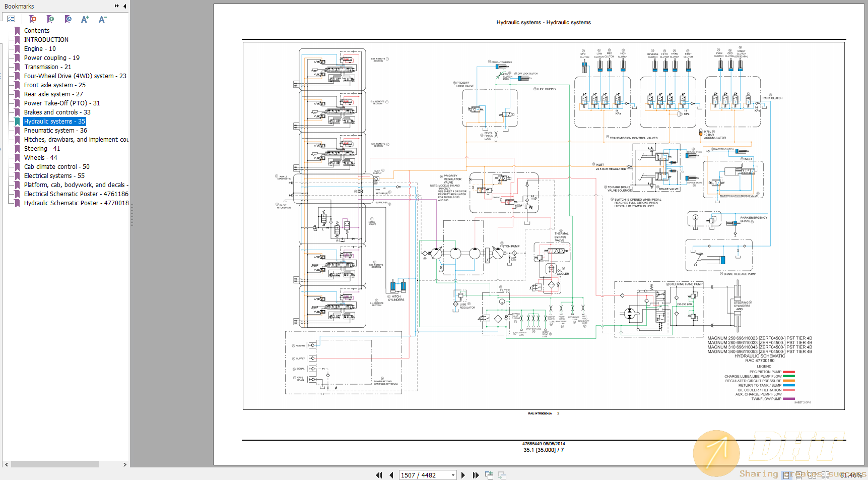Collapse the Bookmarks panel
This screenshot has height=480, width=868.
pyautogui.click(x=124, y=6)
